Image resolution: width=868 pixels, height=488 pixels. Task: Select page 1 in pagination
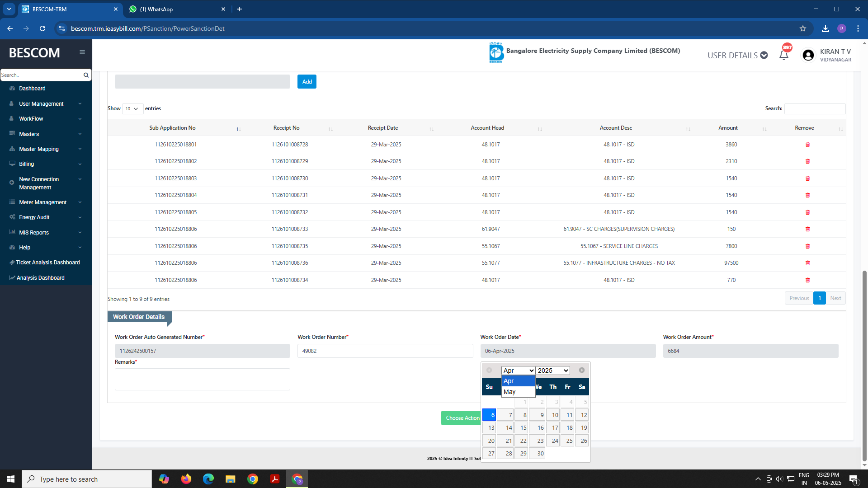click(x=819, y=298)
